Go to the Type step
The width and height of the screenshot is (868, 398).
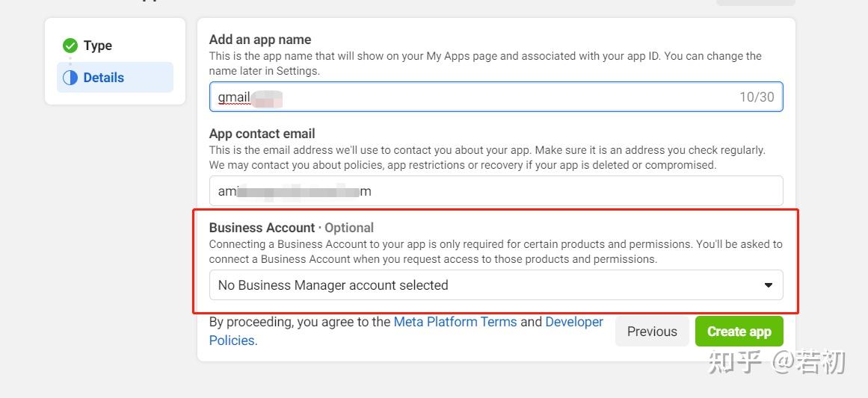coord(97,46)
